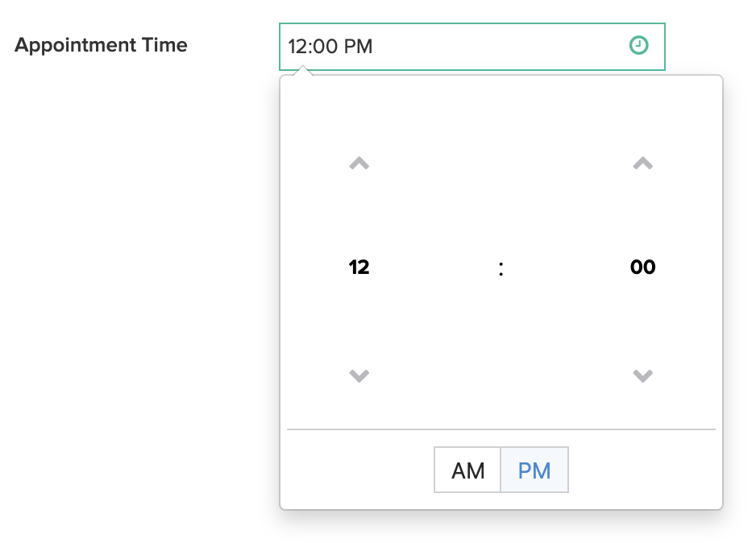
Task: Click the 12:00 PM text in the field
Action: pos(330,47)
